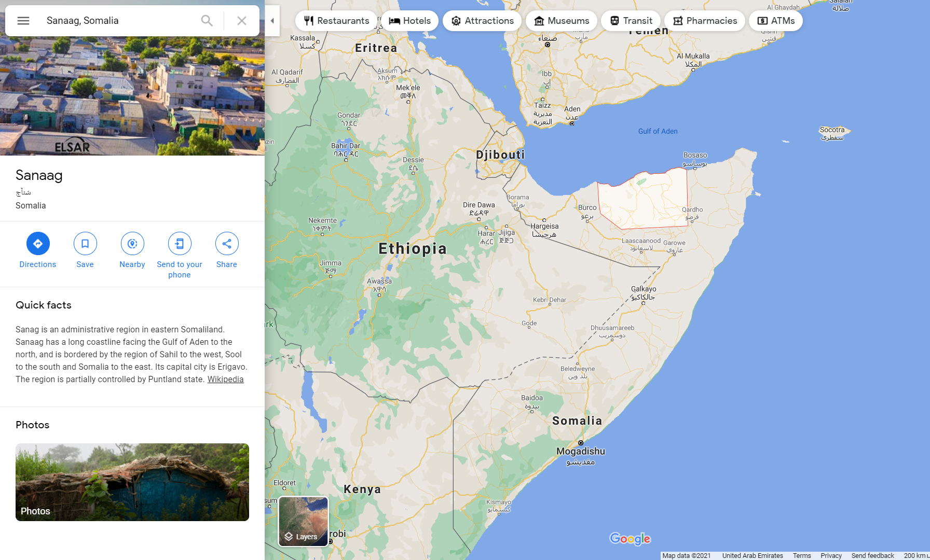Filter map by Restaurants
The height and width of the screenshot is (560, 930).
336,21
